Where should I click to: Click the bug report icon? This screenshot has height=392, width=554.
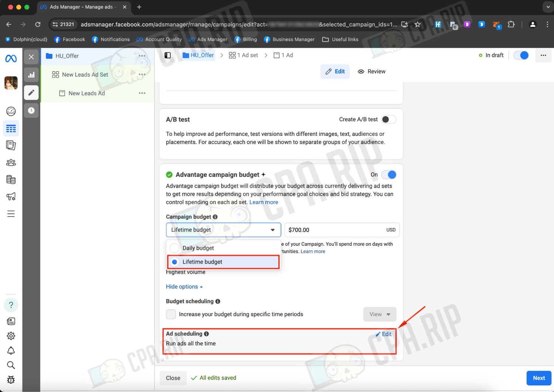point(11,380)
